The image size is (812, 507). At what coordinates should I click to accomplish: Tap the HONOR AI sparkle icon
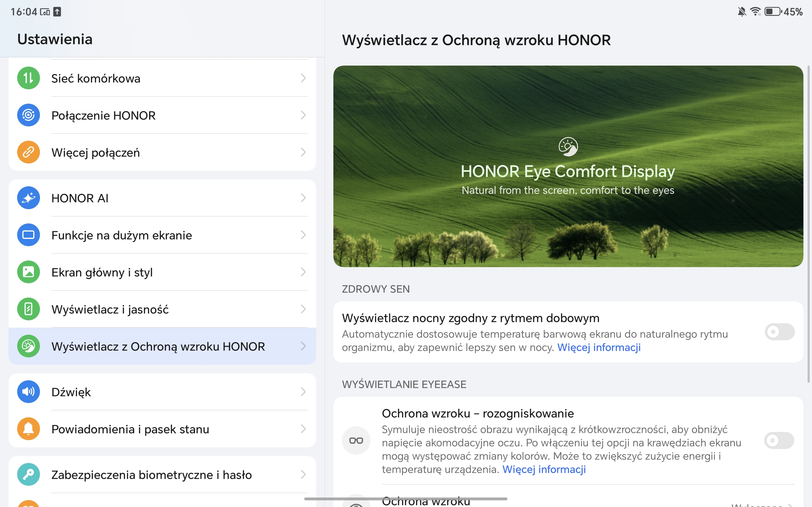click(29, 198)
